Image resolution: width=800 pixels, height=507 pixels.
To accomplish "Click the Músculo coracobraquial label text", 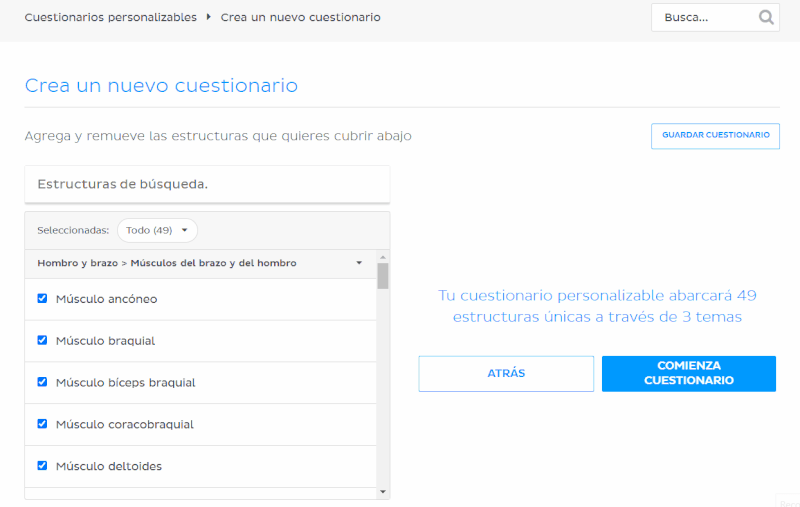I will coord(124,424).
